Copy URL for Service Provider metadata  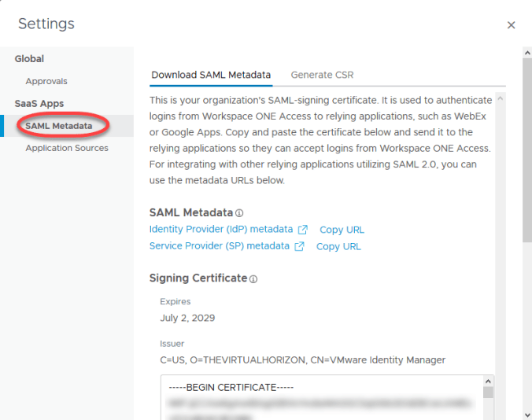click(x=338, y=246)
